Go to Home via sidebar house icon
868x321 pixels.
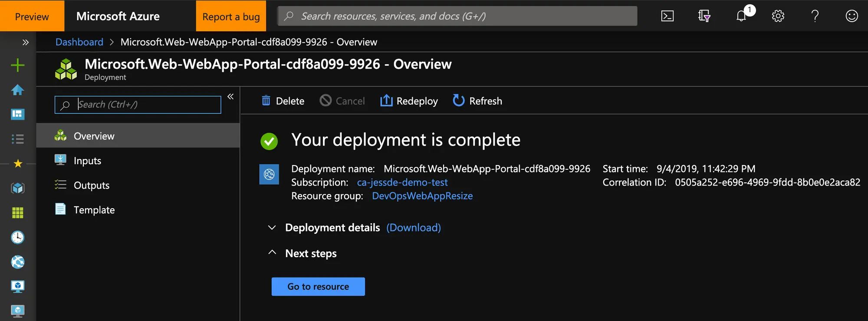18,90
